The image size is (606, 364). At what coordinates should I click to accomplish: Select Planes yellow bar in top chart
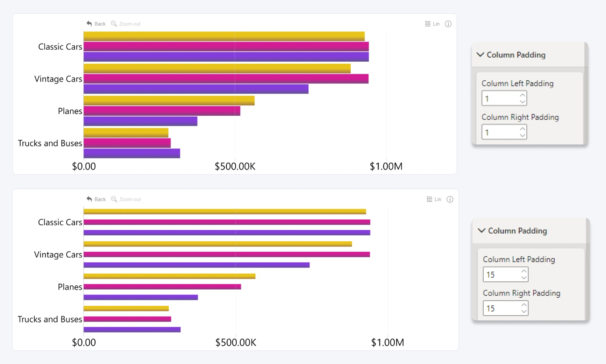[x=169, y=100]
